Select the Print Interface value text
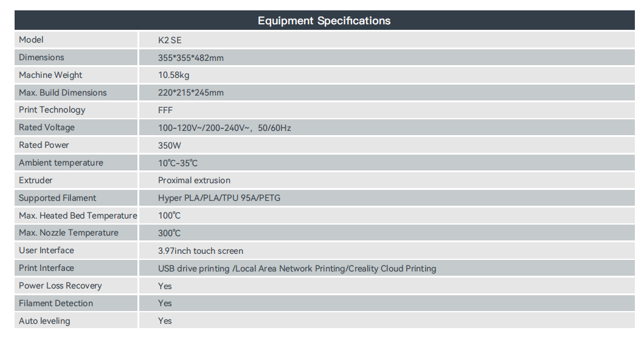 [x=297, y=268]
